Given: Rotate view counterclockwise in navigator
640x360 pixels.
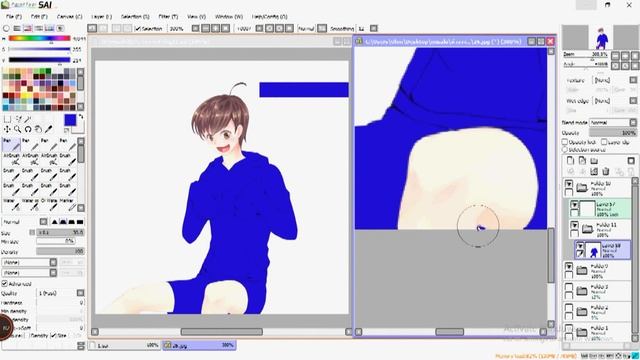Looking at the screenshot, I should [x=616, y=65].
